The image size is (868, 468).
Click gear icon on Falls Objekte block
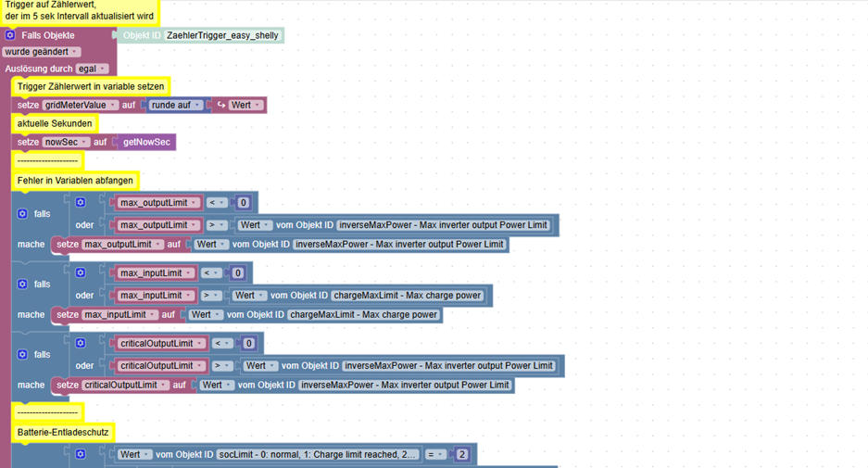pos(10,35)
